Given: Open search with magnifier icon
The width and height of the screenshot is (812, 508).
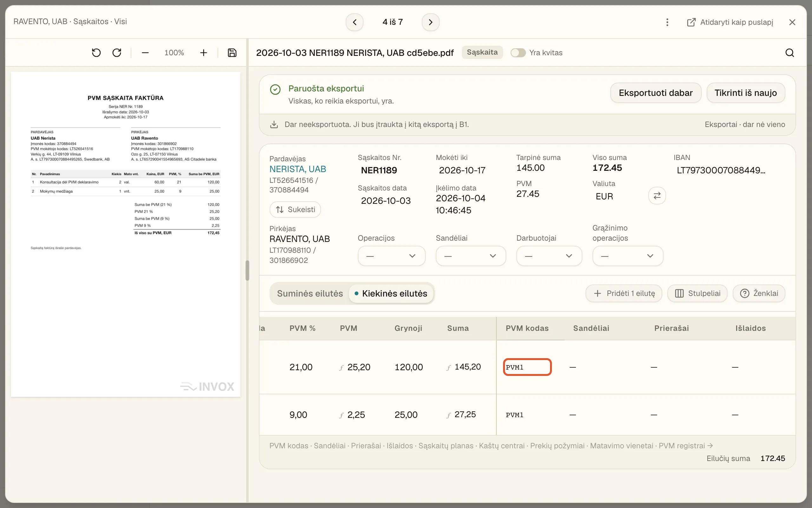Looking at the screenshot, I should (789, 53).
